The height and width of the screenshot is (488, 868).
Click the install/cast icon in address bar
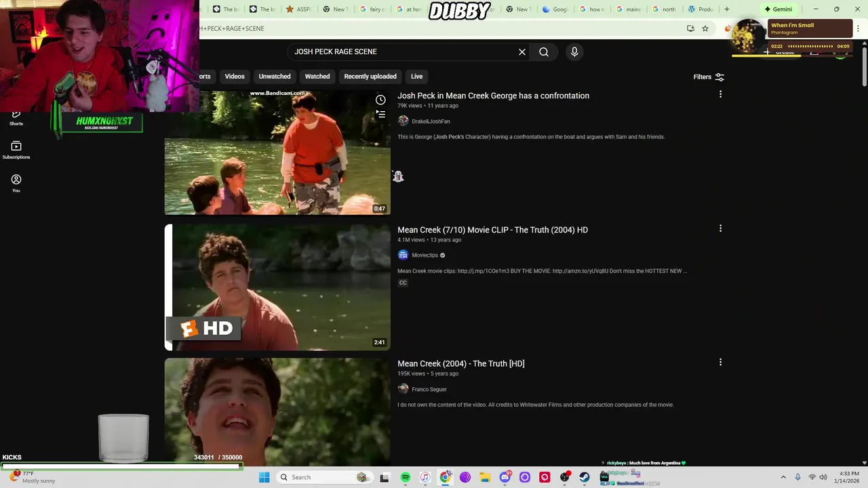690,28
